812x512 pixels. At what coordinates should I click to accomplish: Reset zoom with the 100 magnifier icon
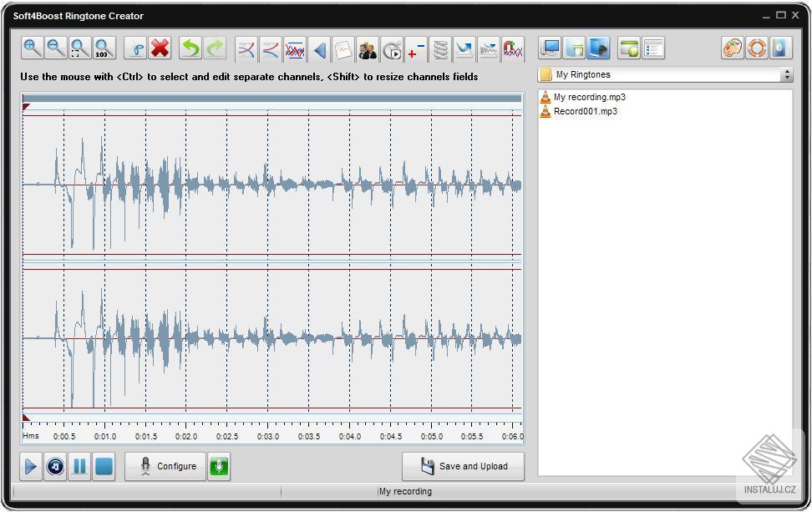pos(104,48)
